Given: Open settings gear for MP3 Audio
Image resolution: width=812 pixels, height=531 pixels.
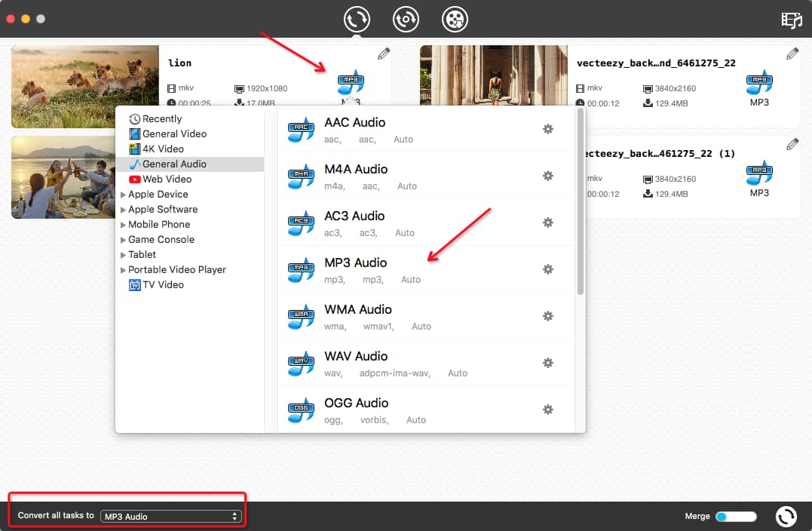Looking at the screenshot, I should click(x=548, y=269).
